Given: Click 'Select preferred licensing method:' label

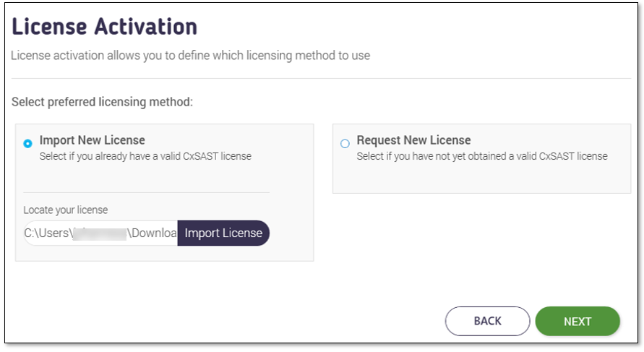Looking at the screenshot, I should click(102, 102).
